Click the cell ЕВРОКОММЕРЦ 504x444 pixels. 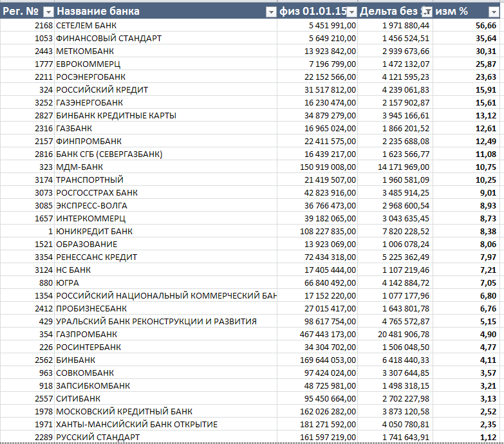[x=165, y=64]
